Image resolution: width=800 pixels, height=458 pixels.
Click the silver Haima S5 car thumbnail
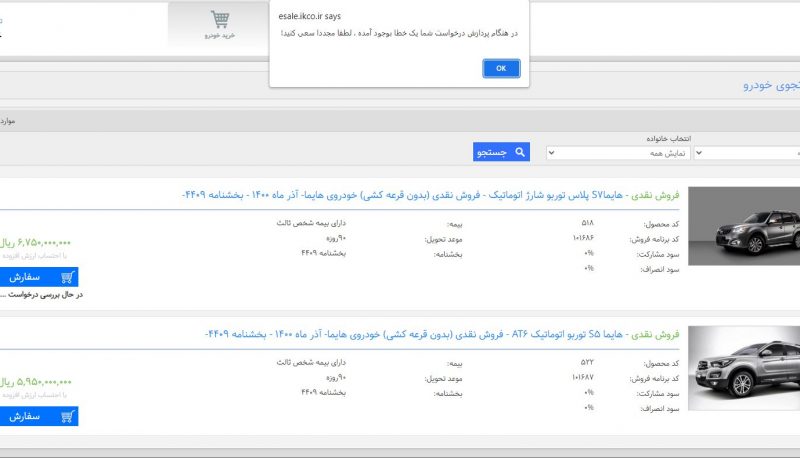744,368
